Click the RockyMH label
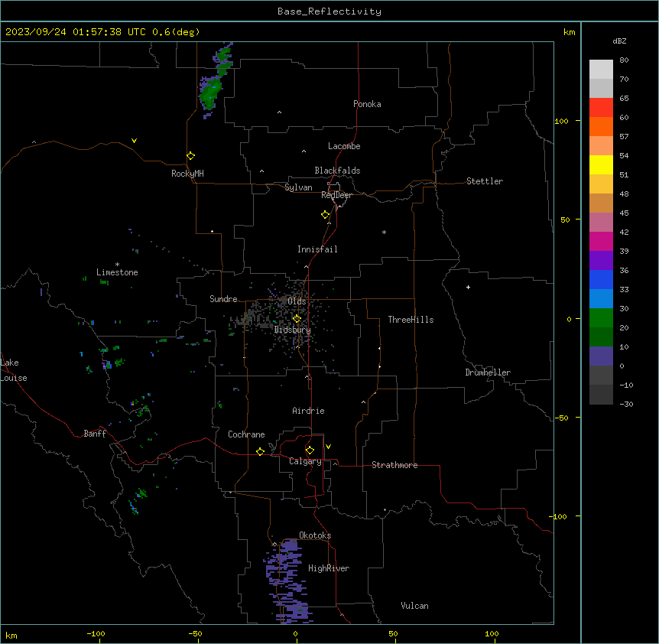Viewport: 659px width, 644px height. pyautogui.click(x=187, y=174)
